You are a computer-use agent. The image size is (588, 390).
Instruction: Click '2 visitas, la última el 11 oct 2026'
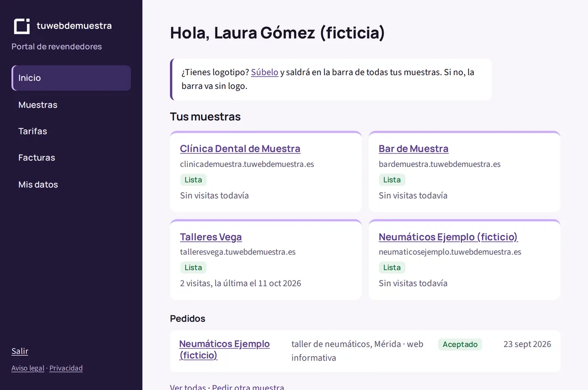click(x=241, y=283)
